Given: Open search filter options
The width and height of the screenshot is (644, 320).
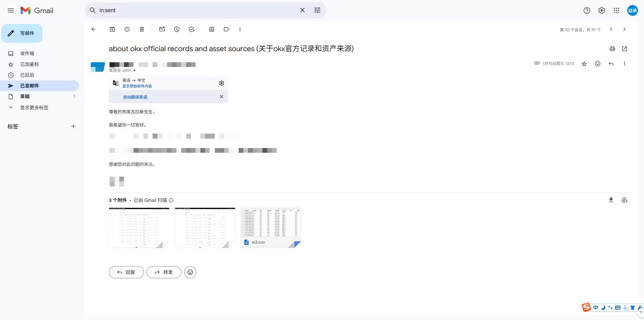Looking at the screenshot, I should coord(317,10).
